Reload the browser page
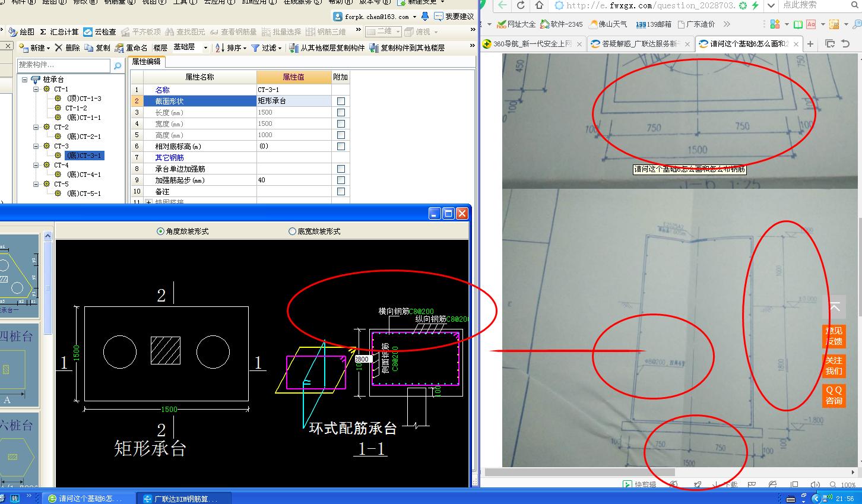 tap(521, 5)
